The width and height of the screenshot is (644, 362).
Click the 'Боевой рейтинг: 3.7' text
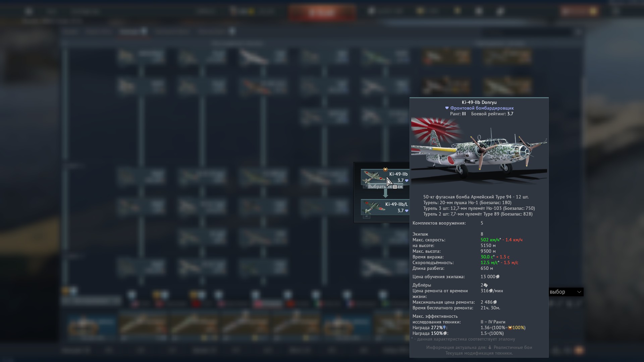click(x=492, y=114)
